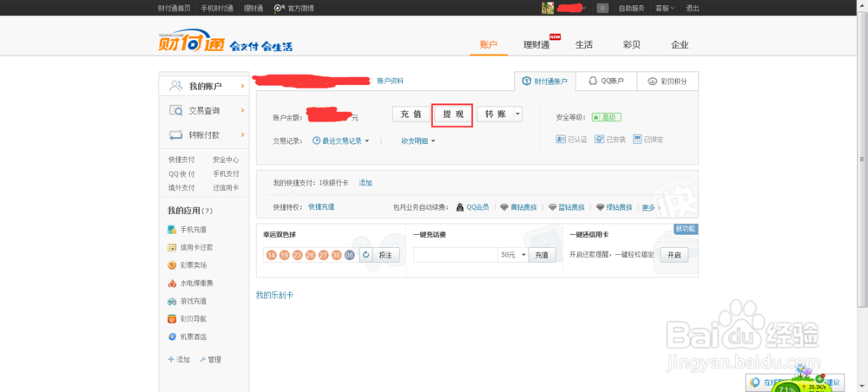Open the 彩贝 main navigation tab

click(632, 45)
